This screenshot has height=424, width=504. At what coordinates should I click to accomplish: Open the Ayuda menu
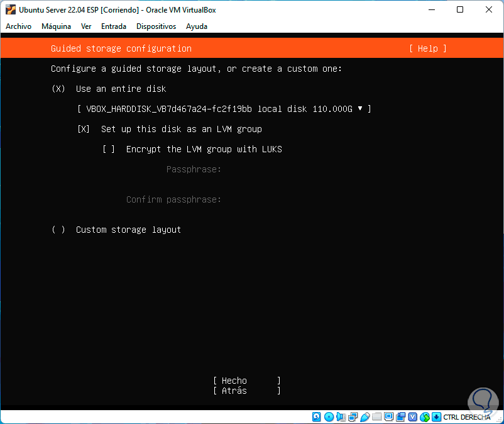197,26
